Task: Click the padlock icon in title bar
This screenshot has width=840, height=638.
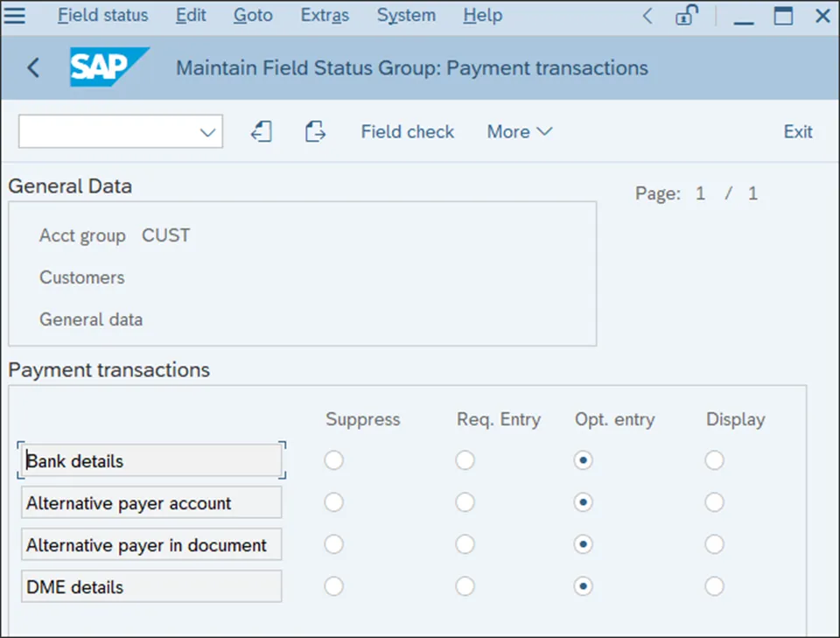Action: click(687, 16)
